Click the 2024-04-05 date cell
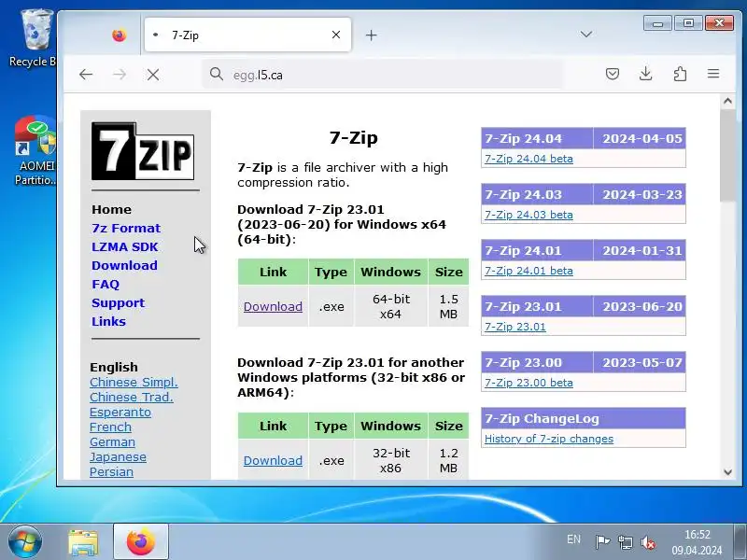The width and height of the screenshot is (747, 560). coord(640,138)
